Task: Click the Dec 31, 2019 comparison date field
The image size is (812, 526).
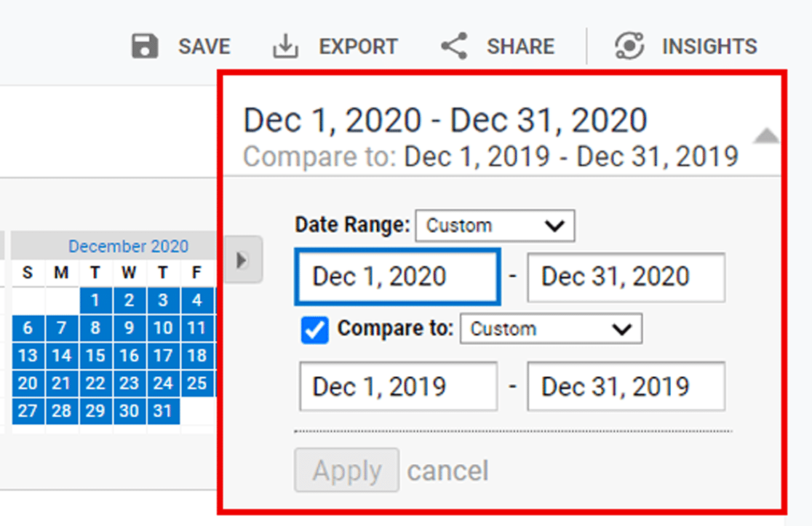Action: (626, 386)
